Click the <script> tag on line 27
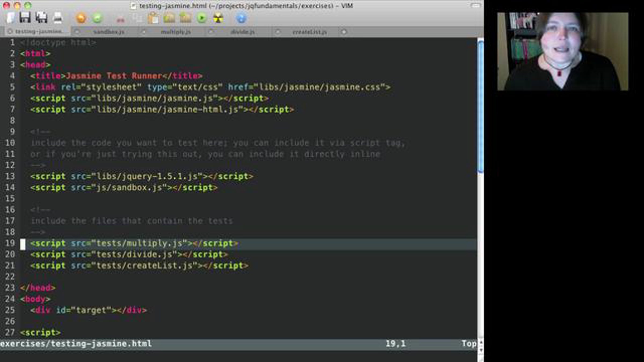The height and width of the screenshot is (362, 644). click(x=40, y=333)
